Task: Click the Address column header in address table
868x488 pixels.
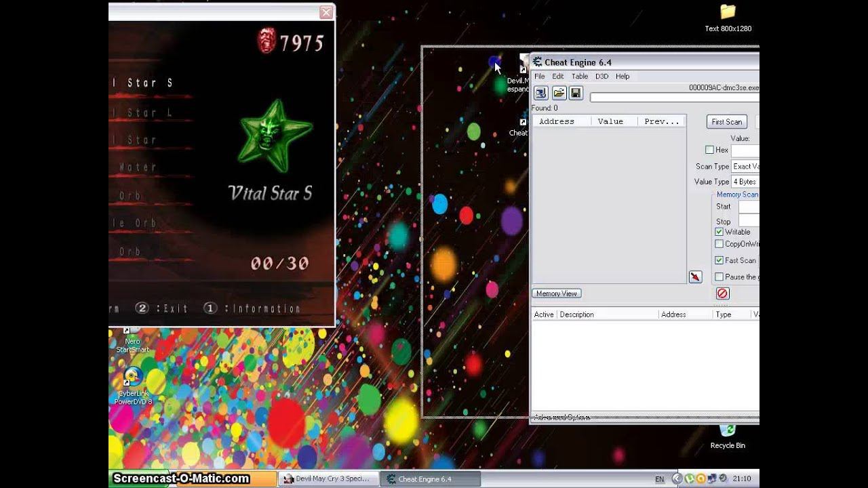Action: 686,314
